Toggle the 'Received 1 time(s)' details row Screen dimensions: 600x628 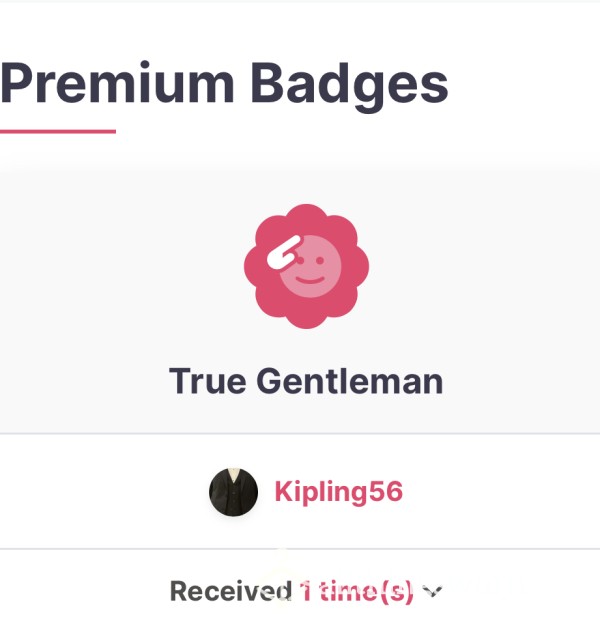tap(306, 591)
